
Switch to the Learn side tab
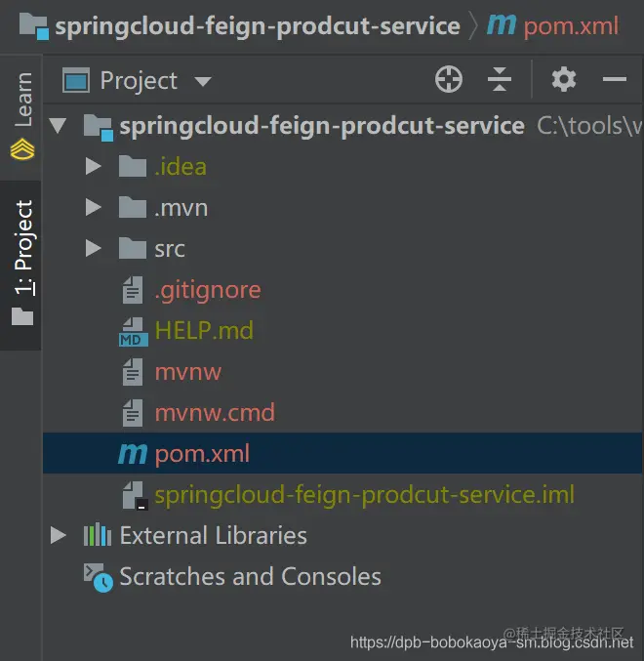22,116
